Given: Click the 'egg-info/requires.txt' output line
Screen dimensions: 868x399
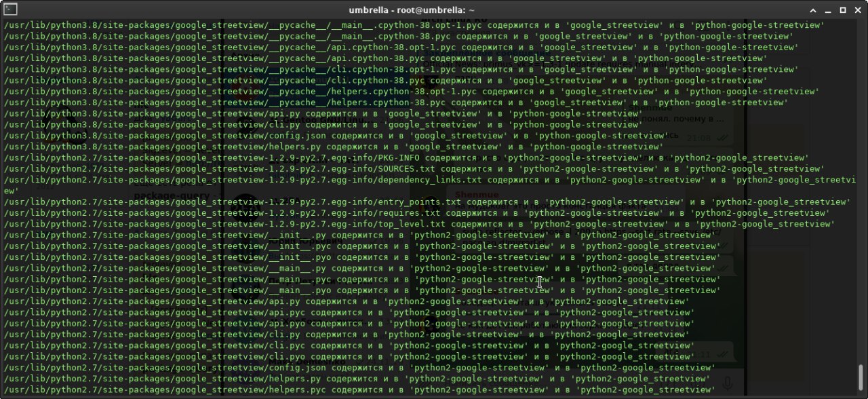Looking at the screenshot, I should click(417, 212).
